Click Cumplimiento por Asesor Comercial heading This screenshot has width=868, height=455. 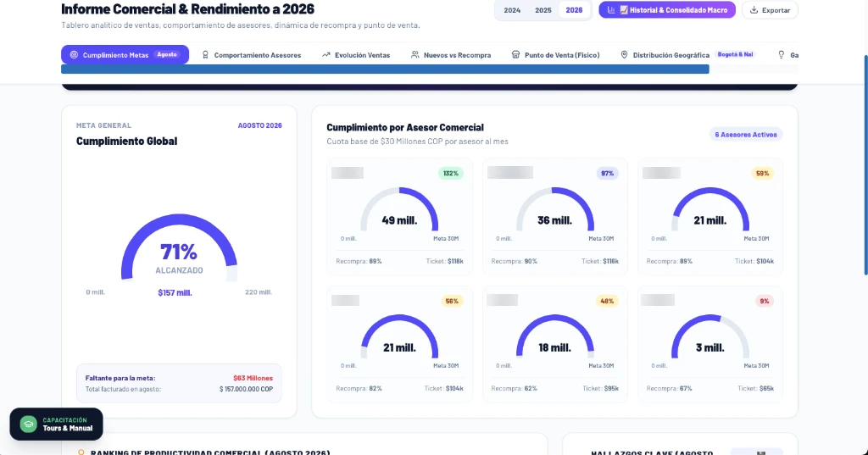[405, 127]
